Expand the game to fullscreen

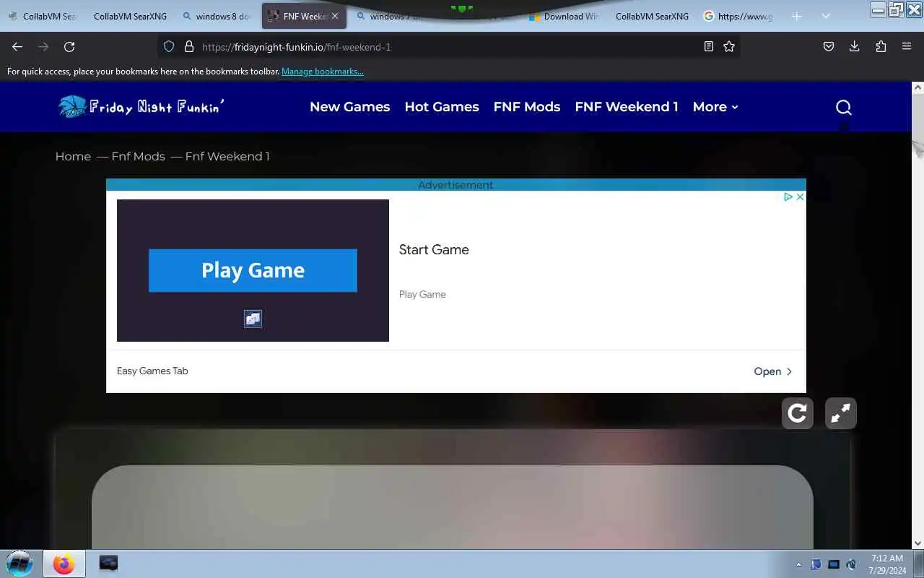tap(841, 413)
